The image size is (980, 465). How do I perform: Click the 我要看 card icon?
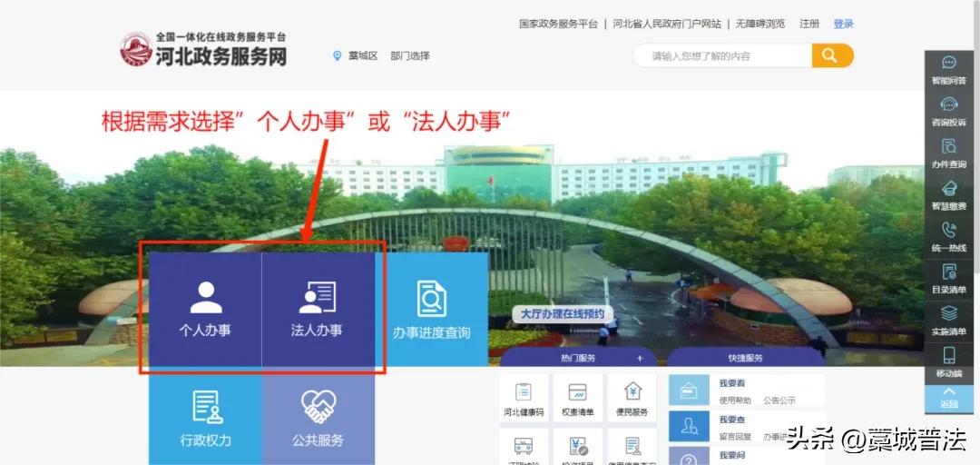690,391
